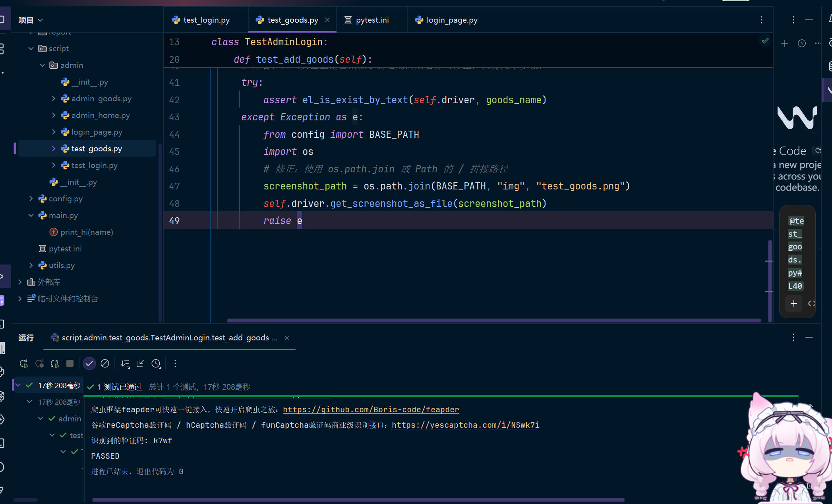Viewport: 832px width, 504px height.
Task: Collapse main.py node
Action: click(31, 215)
